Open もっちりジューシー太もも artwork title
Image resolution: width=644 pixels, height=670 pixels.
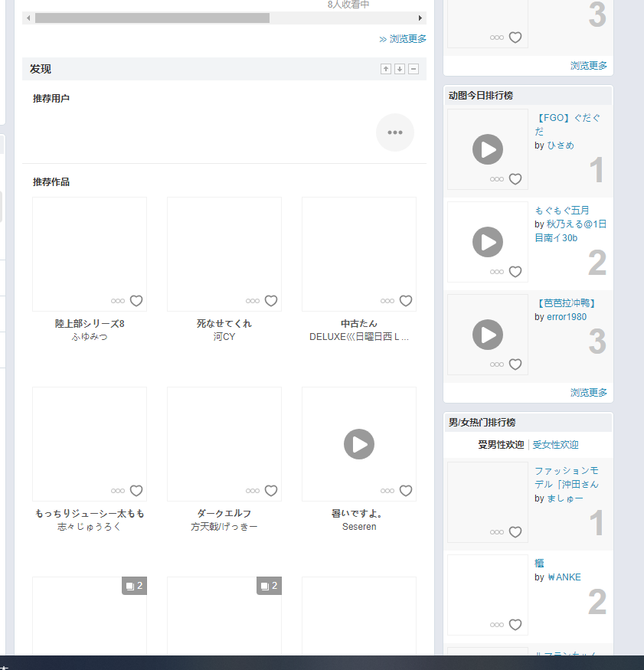pos(90,513)
